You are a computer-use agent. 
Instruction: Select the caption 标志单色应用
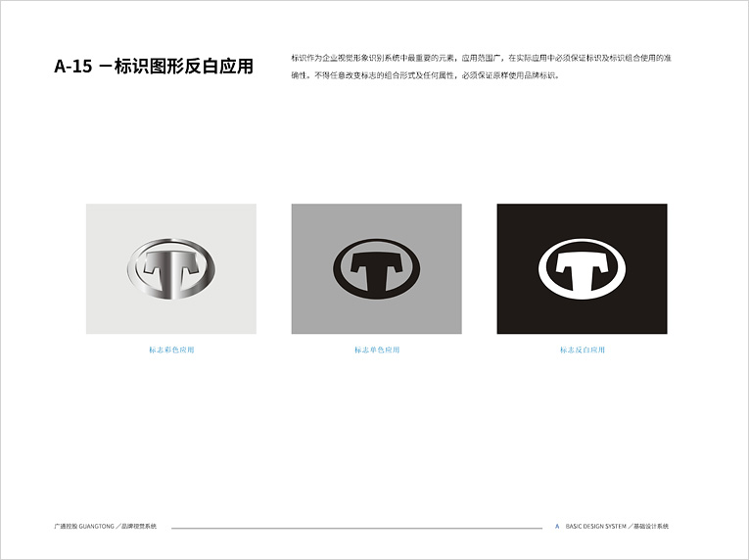tap(377, 350)
